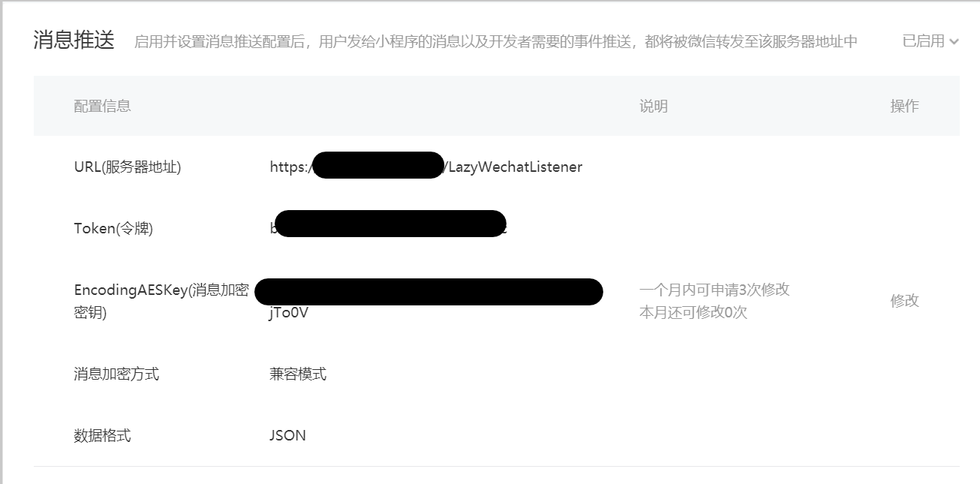Open the 已启用 status dropdown
The width and height of the screenshot is (980, 484).
930,41
